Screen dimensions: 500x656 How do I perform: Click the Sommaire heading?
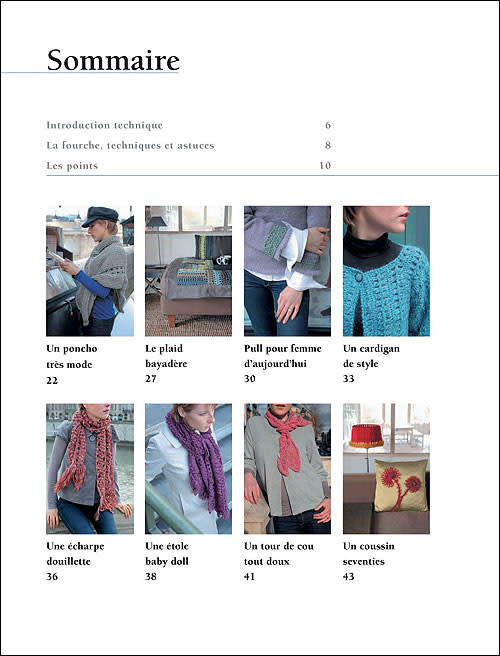click(113, 60)
